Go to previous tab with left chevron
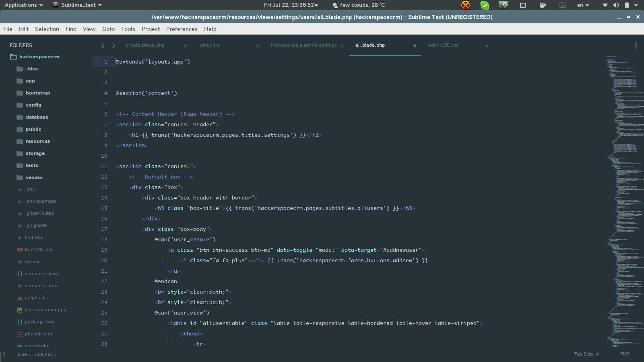Screen dimensions: 644x362 click(103, 45)
